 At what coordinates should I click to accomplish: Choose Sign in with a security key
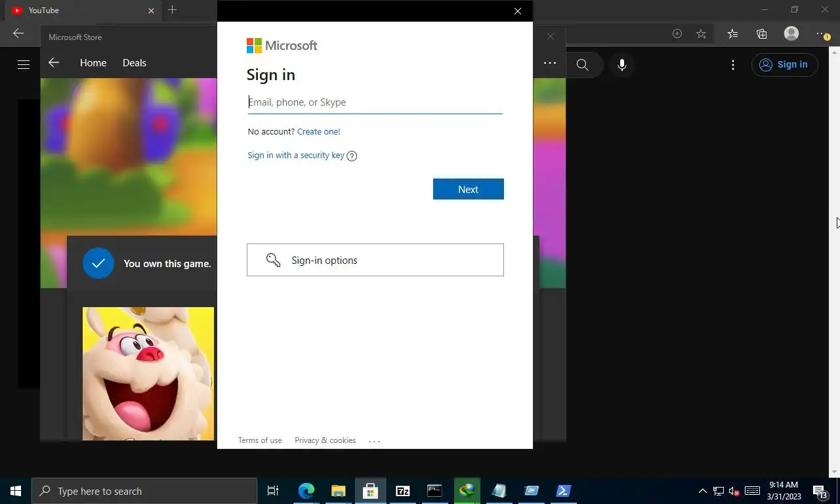(x=296, y=156)
